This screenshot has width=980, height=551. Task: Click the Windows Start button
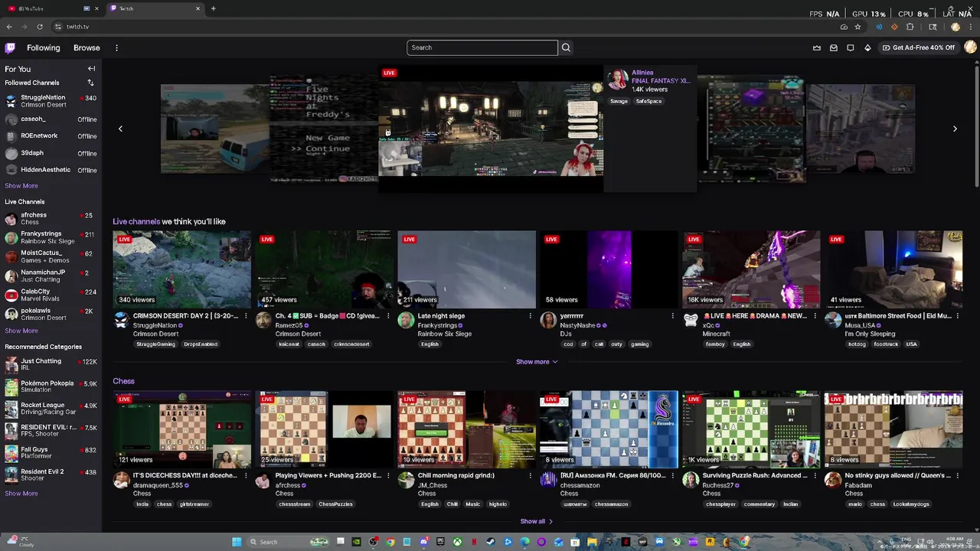click(x=237, y=542)
